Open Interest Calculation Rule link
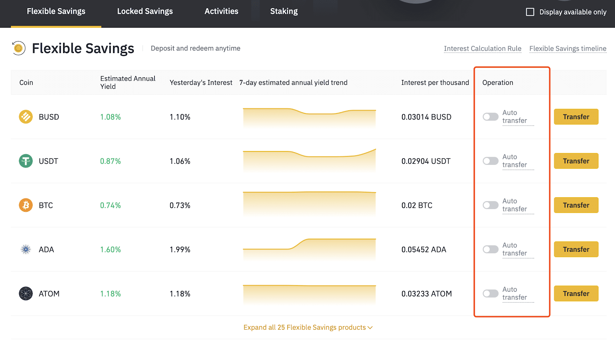Screen dimensions: 615x364 point(483,48)
